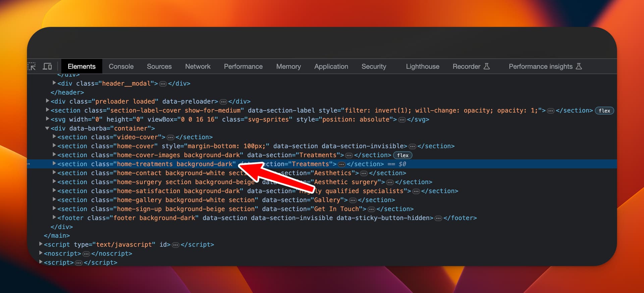The image size is (644, 293).
Task: Expand the noscript node
Action: click(41, 253)
